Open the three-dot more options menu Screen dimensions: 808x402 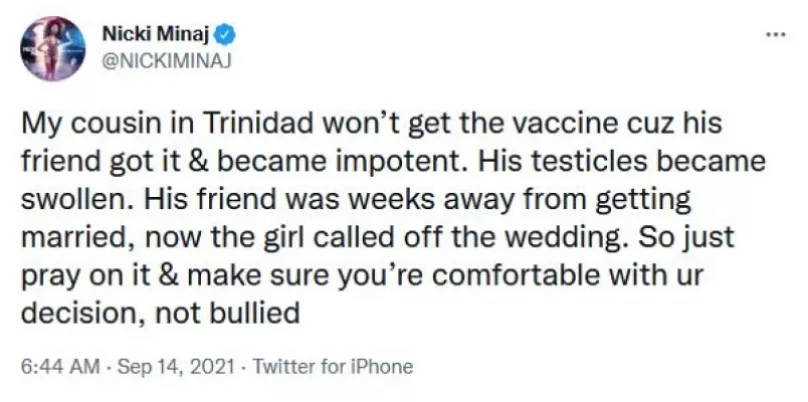point(776,35)
